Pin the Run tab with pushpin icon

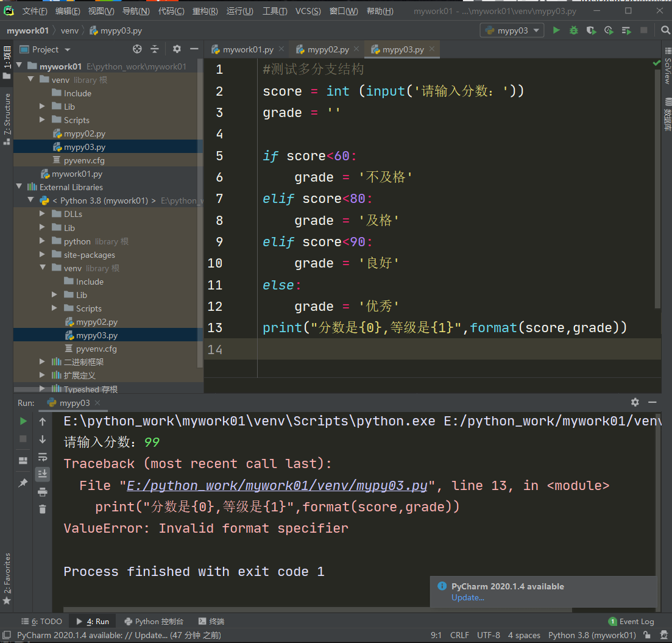coord(23,483)
